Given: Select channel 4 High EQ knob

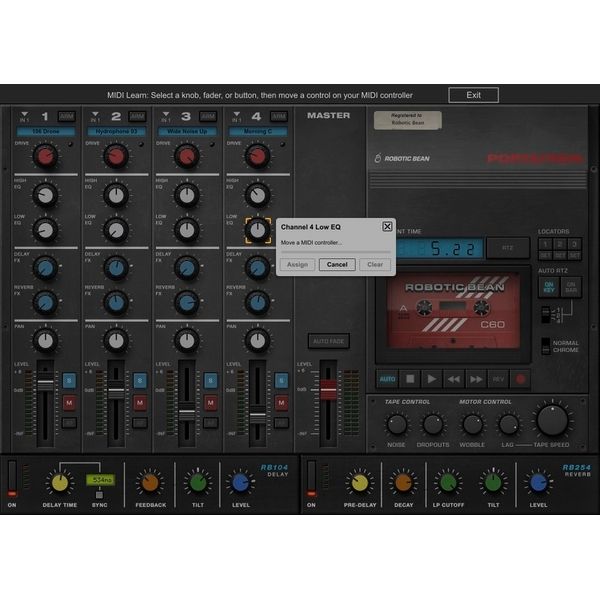Looking at the screenshot, I should (258, 196).
